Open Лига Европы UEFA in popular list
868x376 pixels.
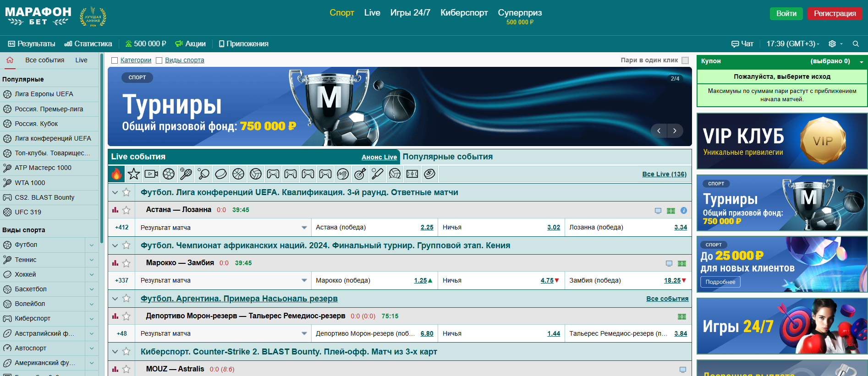(x=44, y=94)
